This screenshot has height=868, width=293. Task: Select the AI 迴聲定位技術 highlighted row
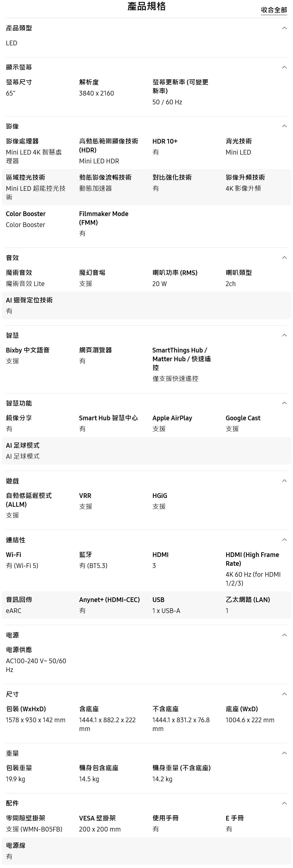tap(146, 305)
